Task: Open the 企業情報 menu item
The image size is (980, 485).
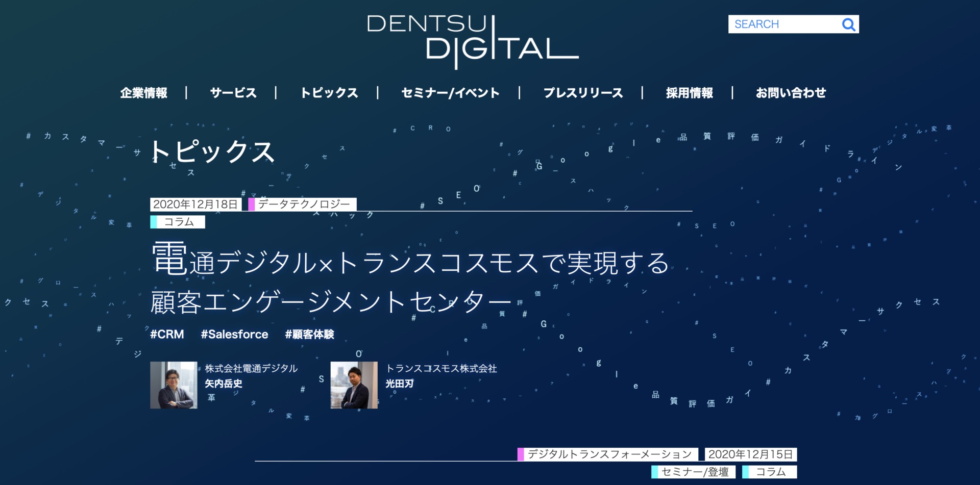Action: pos(144,93)
